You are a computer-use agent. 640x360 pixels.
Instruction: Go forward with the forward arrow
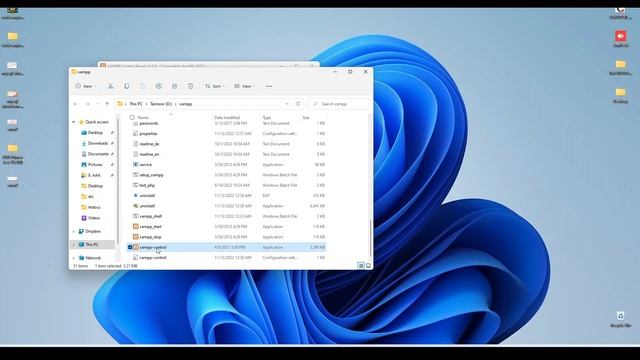[x=87, y=104]
